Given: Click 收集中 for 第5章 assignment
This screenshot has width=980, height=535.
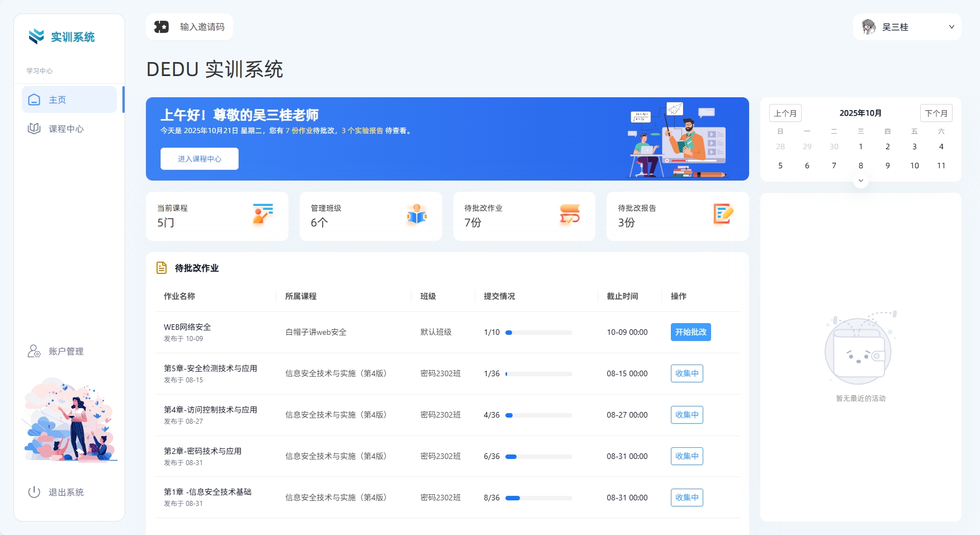Looking at the screenshot, I should pyautogui.click(x=687, y=373).
